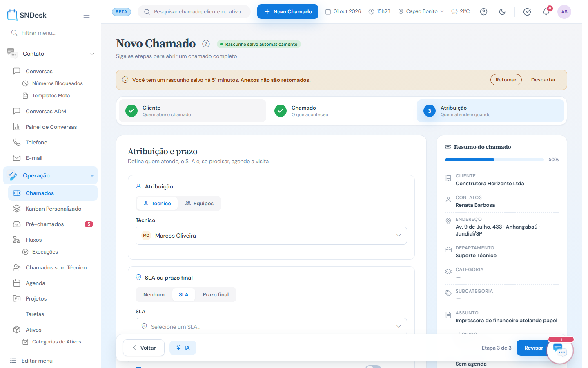Image resolution: width=588 pixels, height=368 pixels.
Task: Collapse sidebar with hamburger menu icon
Action: pos(87,15)
